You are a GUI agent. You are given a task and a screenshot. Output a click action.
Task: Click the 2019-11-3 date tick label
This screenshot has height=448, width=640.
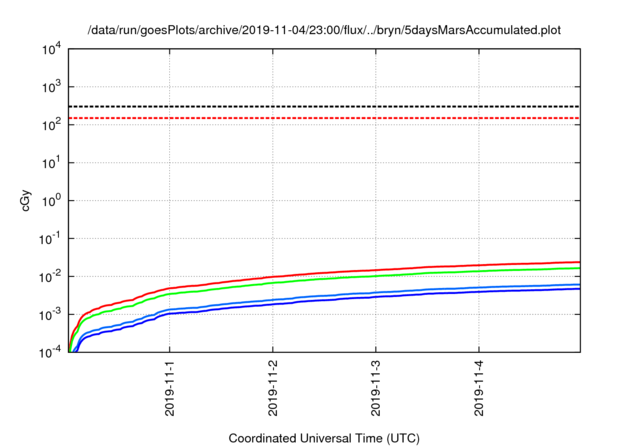pyautogui.click(x=376, y=388)
